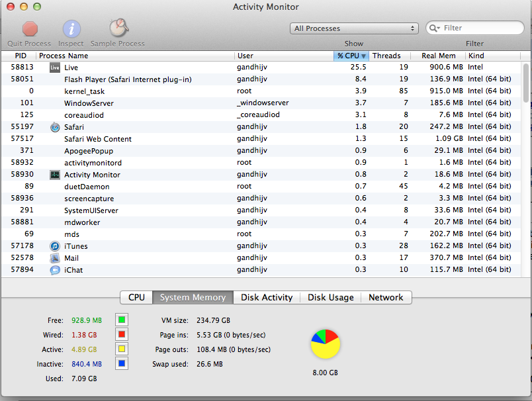Click the blue Inactive memory color swatch
The width and height of the screenshot is (532, 401).
click(122, 364)
